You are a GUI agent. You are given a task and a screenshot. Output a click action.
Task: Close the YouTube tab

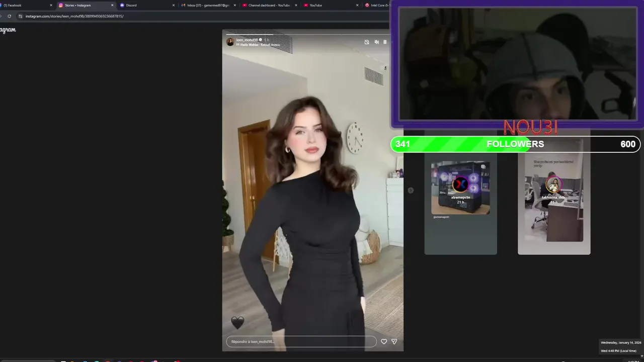357,5
